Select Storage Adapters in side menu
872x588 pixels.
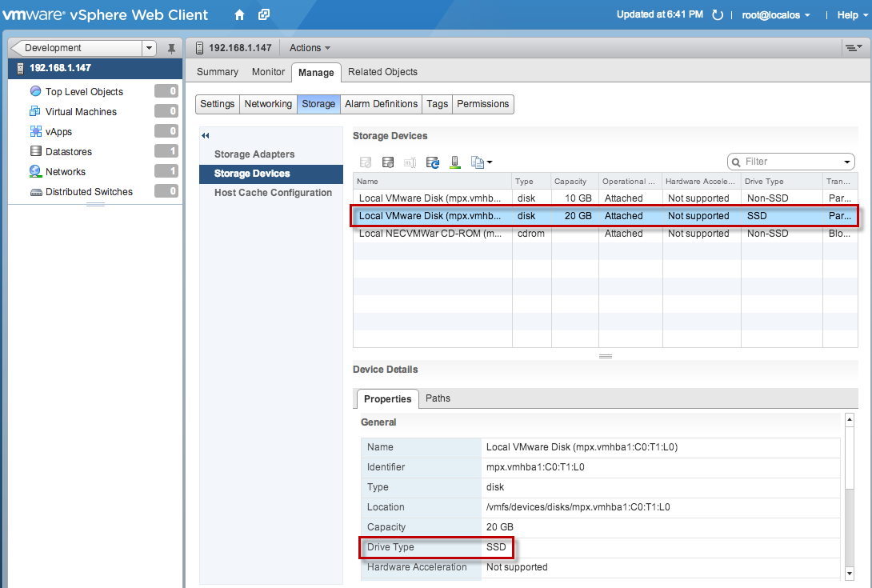271,154
